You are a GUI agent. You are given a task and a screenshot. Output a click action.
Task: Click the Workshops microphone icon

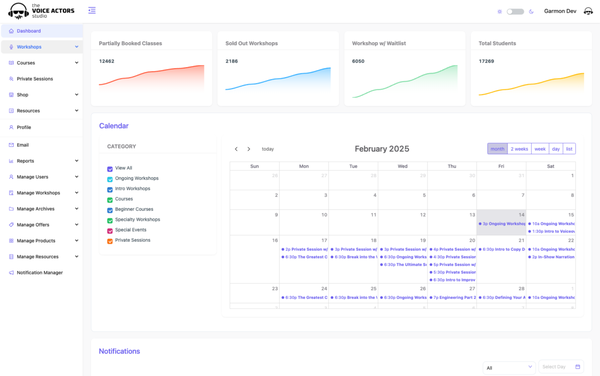coord(11,47)
